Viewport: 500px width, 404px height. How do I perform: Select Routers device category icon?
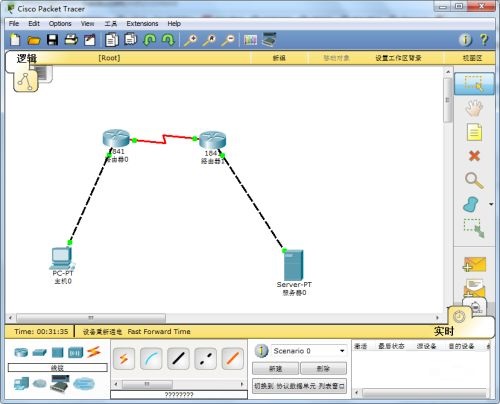(21, 352)
